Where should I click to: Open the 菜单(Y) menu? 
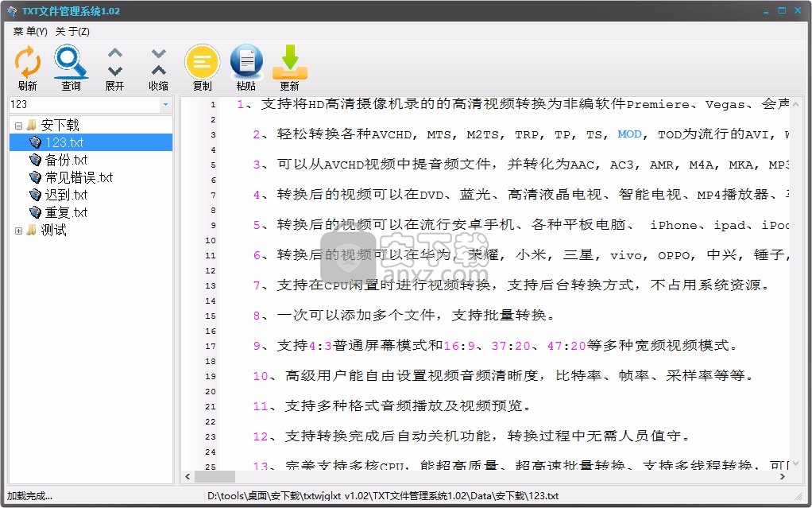[30, 32]
